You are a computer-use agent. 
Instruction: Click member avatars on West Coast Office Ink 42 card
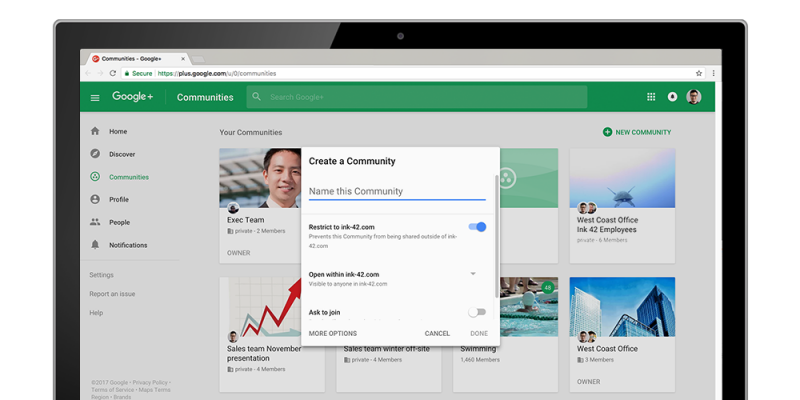click(587, 208)
